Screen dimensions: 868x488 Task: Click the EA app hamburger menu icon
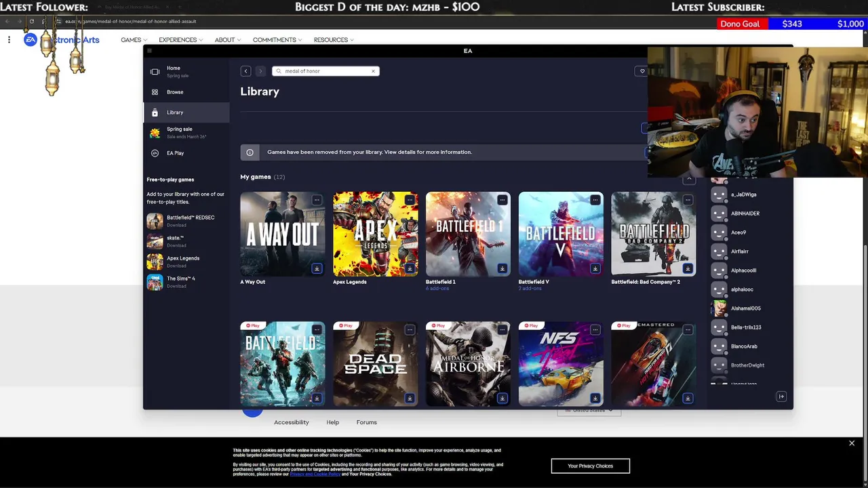tap(149, 51)
